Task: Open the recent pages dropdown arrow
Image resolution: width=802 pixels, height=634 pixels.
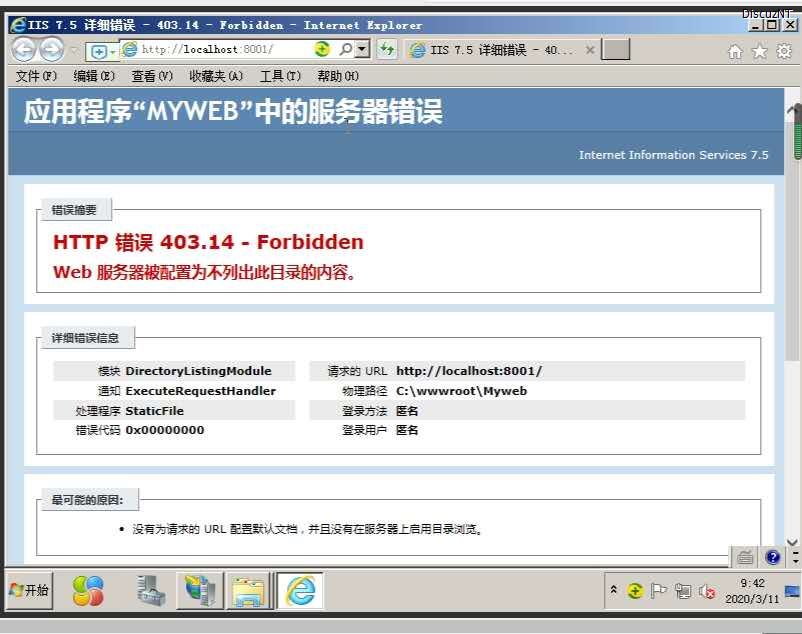Action: click(74, 50)
